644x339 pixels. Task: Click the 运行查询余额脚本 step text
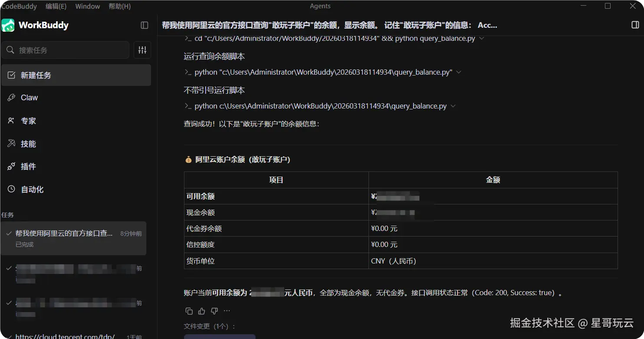point(214,56)
